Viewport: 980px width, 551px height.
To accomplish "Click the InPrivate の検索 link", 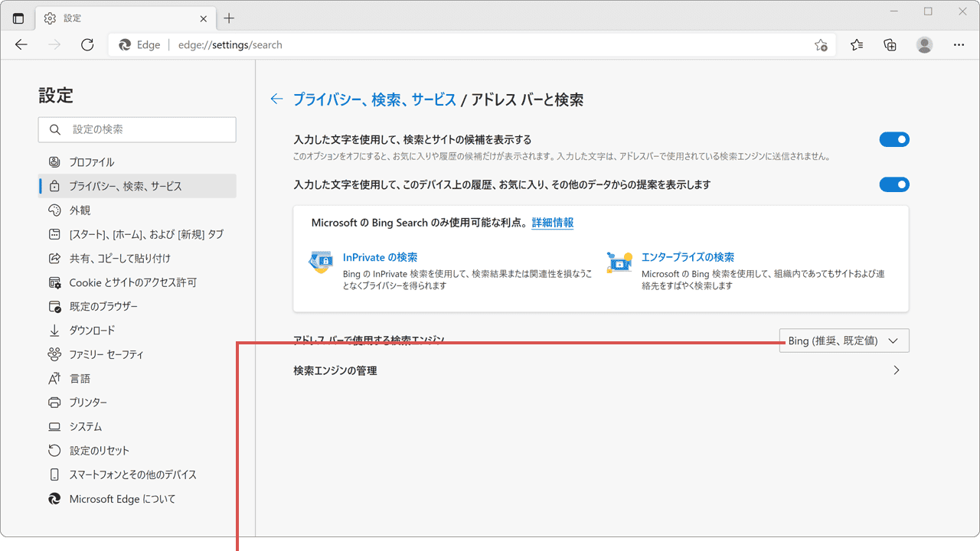I will pyautogui.click(x=381, y=257).
